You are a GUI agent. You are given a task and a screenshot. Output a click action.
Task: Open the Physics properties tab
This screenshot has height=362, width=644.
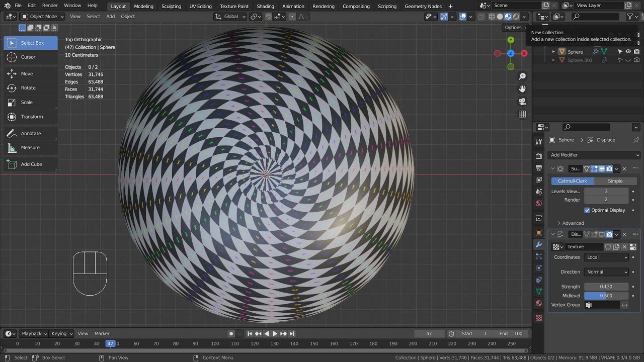click(x=539, y=268)
